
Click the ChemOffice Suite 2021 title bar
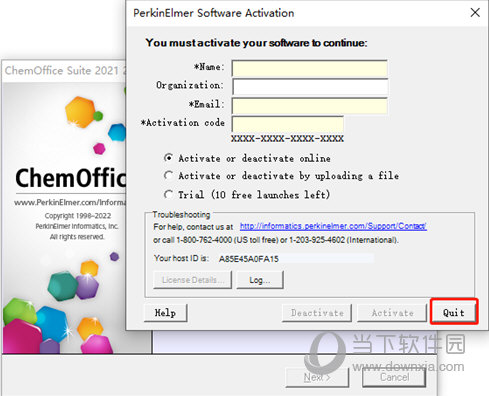pyautogui.click(x=64, y=71)
